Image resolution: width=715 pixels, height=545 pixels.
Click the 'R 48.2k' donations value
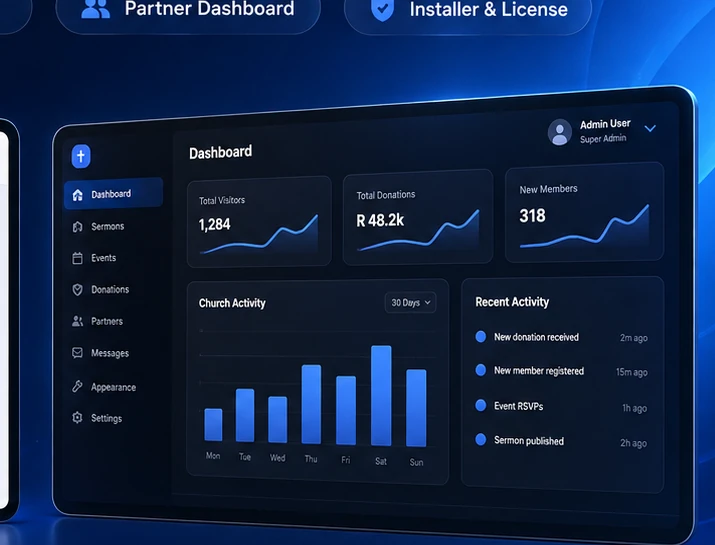click(x=380, y=221)
